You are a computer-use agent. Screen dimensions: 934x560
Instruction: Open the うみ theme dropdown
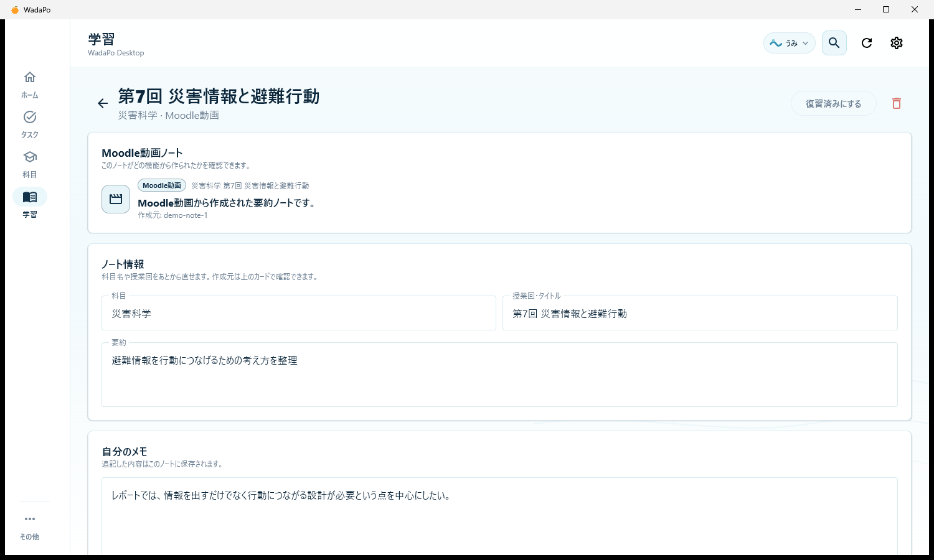pos(790,43)
